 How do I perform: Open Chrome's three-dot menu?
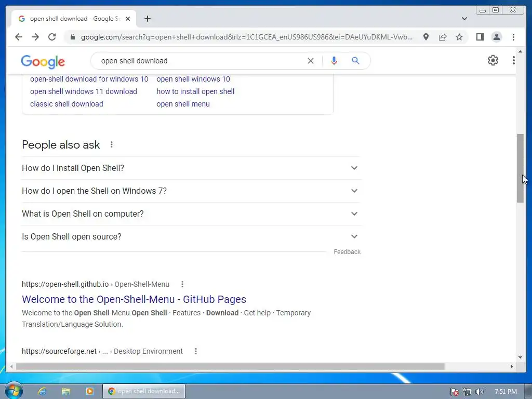(x=513, y=37)
